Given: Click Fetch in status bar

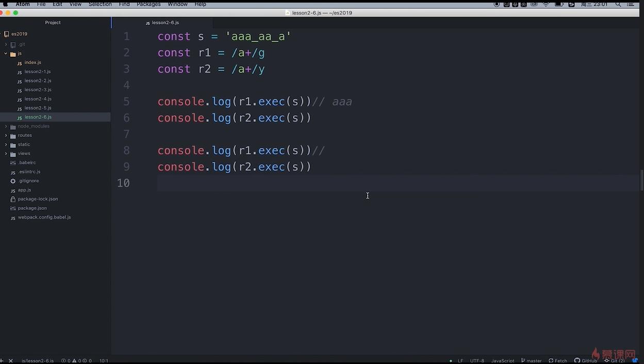Looking at the screenshot, I should click(558, 361).
